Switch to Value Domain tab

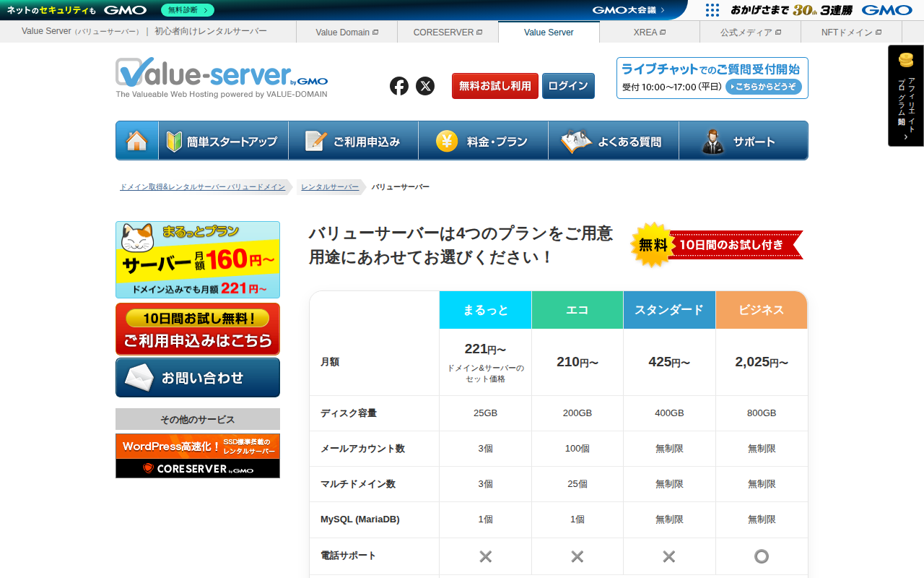[346, 32]
